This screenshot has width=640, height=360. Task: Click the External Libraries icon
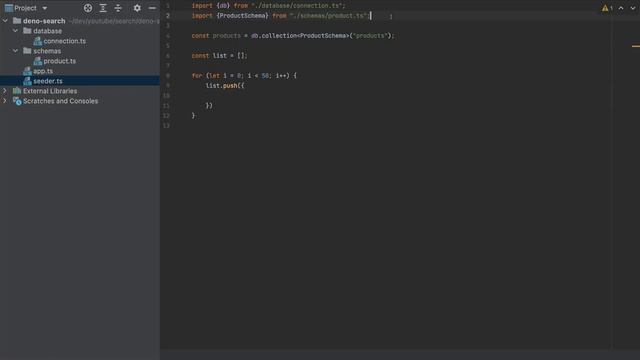point(17,91)
